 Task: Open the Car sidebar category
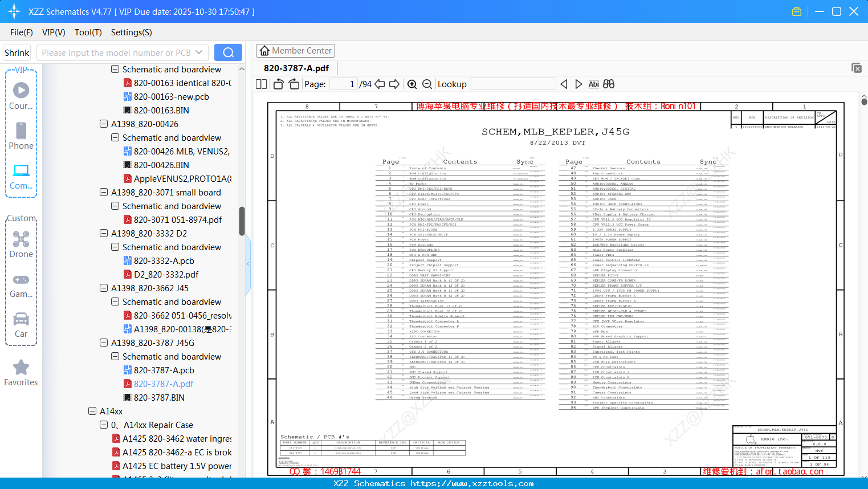coord(21,325)
